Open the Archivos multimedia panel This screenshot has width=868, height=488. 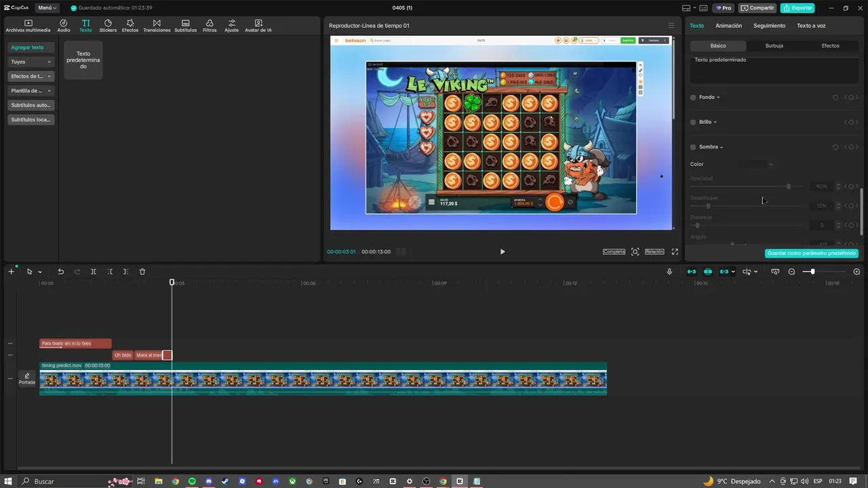coord(28,26)
